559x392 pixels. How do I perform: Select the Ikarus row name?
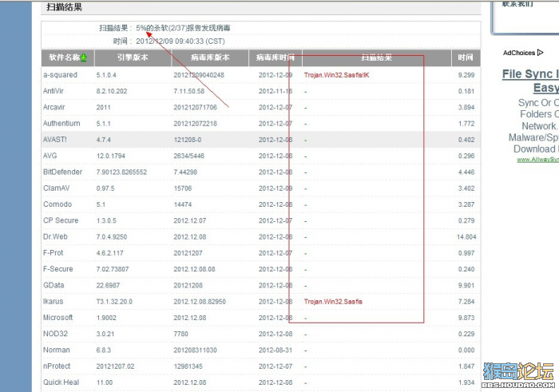[54, 302]
